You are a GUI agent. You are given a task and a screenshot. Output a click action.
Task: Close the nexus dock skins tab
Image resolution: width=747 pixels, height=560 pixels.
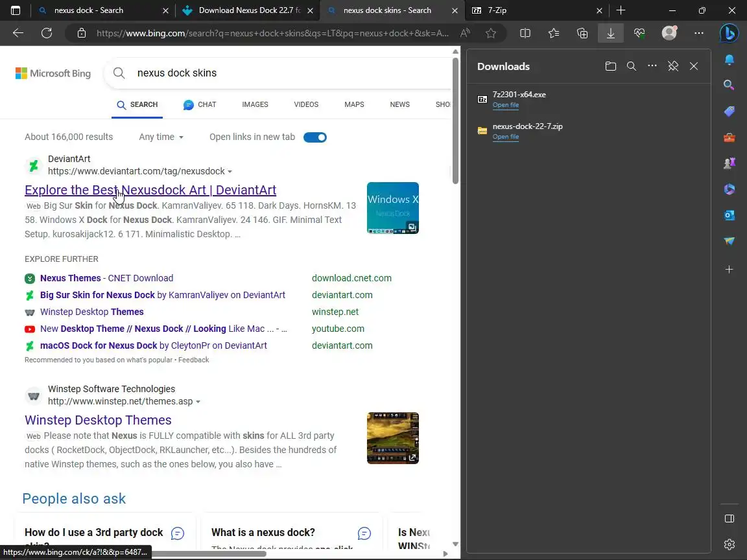[455, 10]
